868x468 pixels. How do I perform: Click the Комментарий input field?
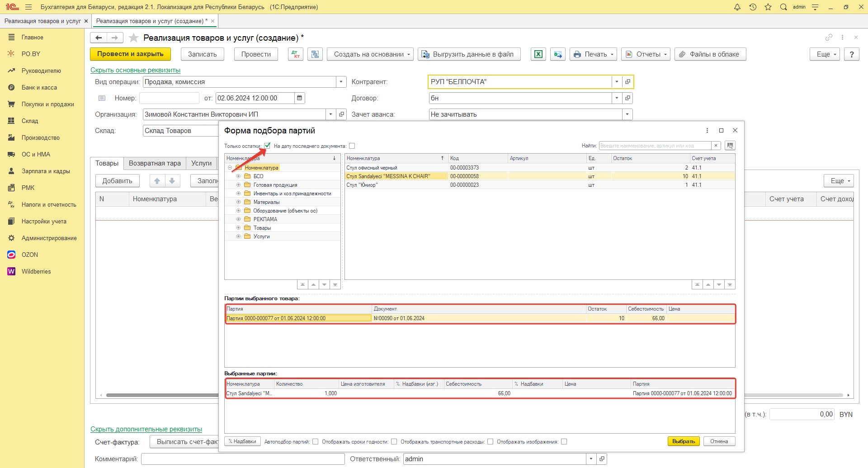tap(243, 459)
